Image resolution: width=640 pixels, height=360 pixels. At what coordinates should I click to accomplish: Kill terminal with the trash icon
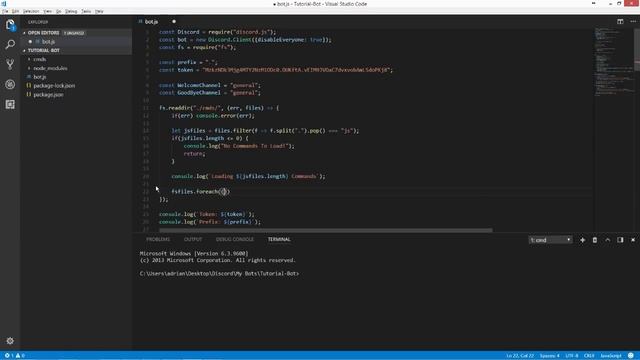(595, 240)
